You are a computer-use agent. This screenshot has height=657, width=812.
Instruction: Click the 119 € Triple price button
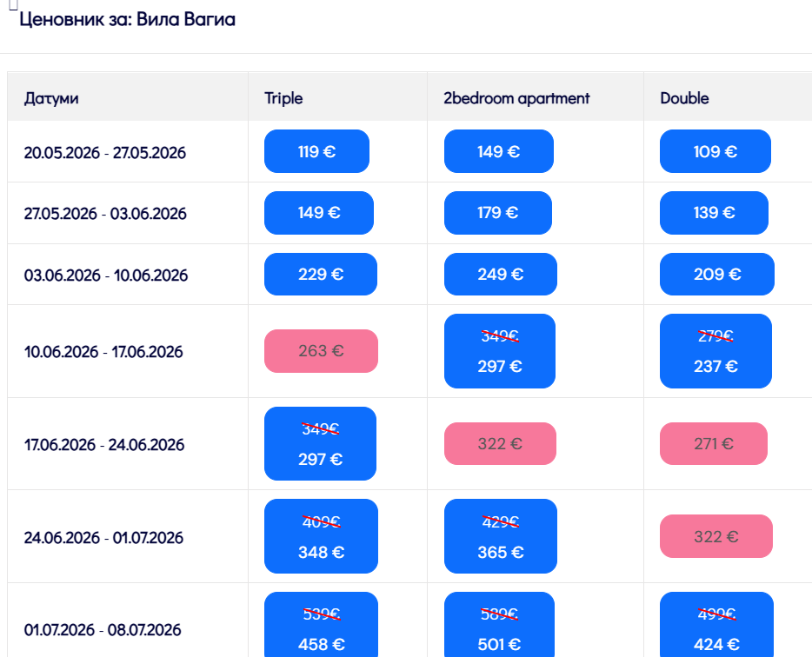pos(316,151)
